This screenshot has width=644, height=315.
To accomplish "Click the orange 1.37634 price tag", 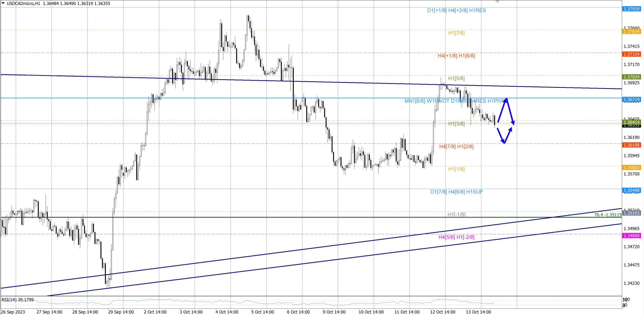I will [631, 31].
